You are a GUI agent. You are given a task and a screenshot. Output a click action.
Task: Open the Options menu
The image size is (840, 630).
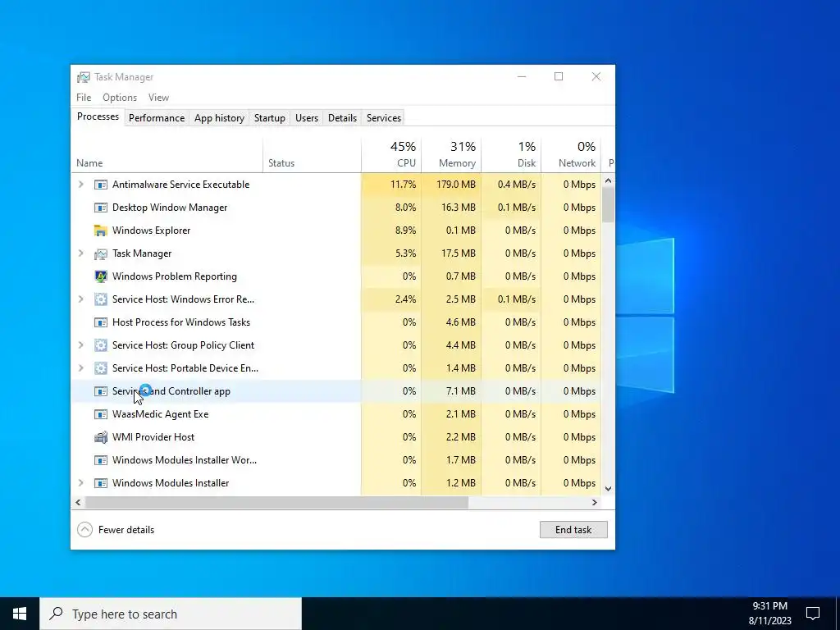tap(120, 98)
